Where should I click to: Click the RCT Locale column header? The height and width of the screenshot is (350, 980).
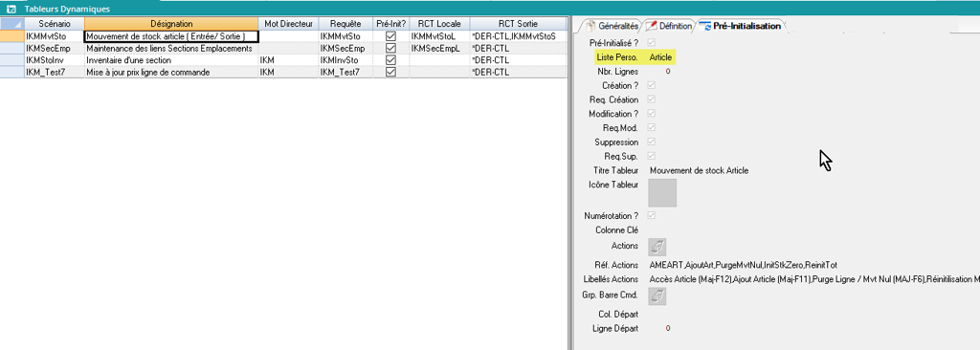pos(439,24)
